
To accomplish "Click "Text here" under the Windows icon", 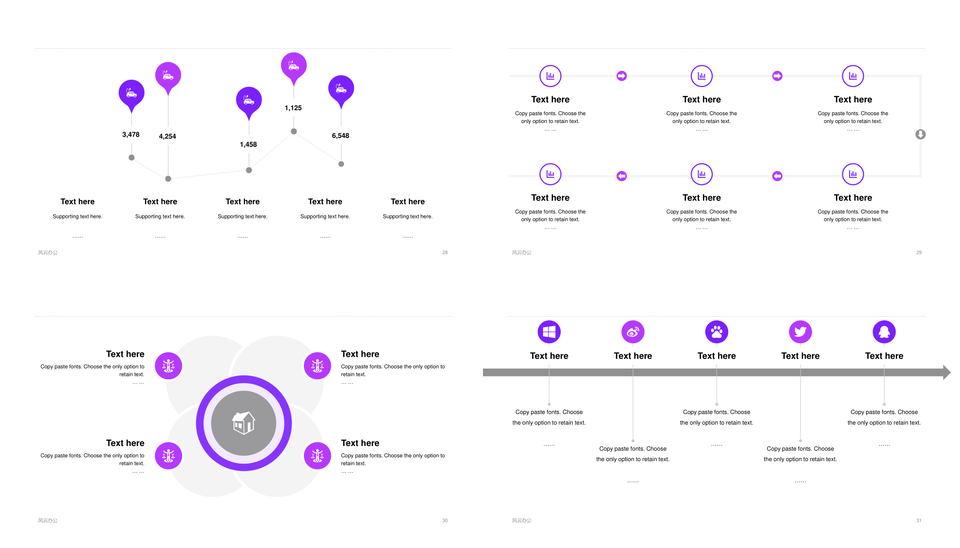I will coord(549,356).
